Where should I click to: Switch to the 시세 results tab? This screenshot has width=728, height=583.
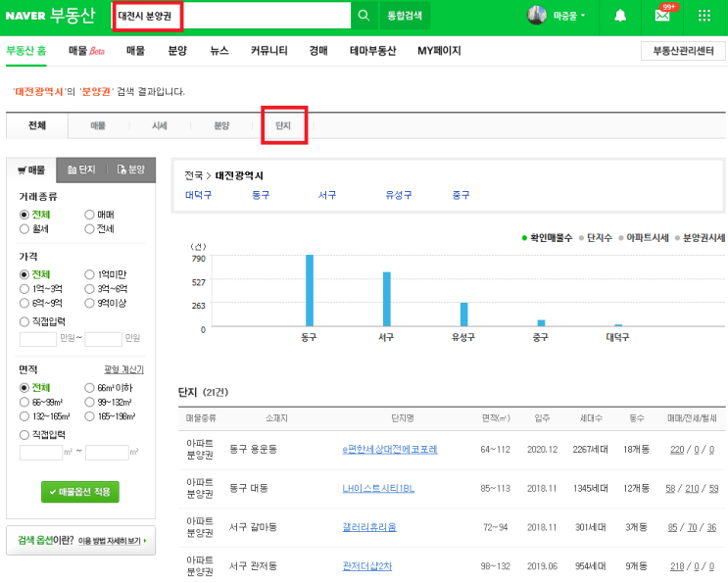click(160, 125)
